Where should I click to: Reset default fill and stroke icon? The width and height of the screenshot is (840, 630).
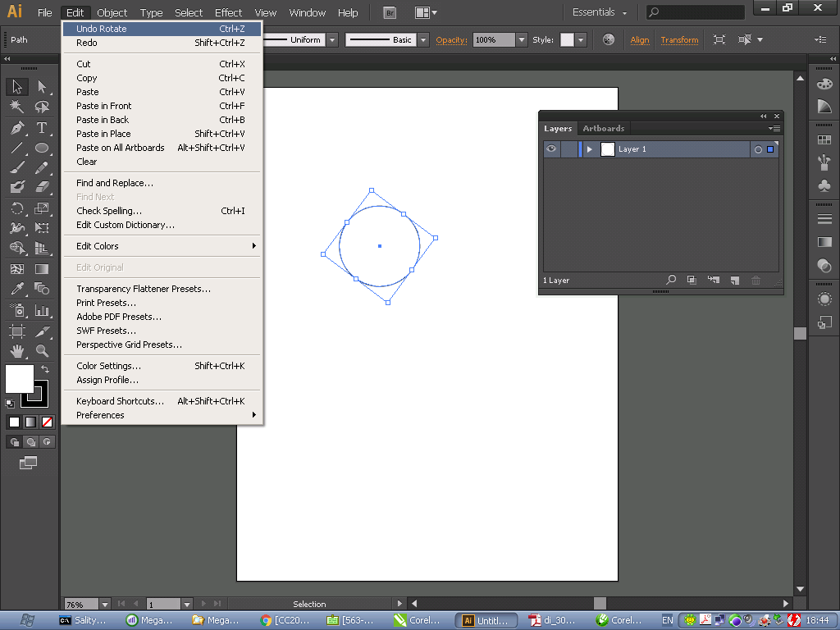pos(10,403)
